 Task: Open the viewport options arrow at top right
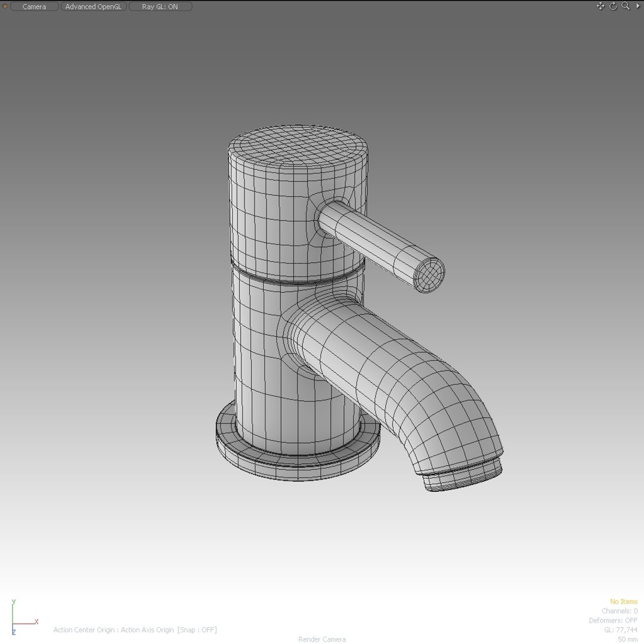[x=637, y=6]
